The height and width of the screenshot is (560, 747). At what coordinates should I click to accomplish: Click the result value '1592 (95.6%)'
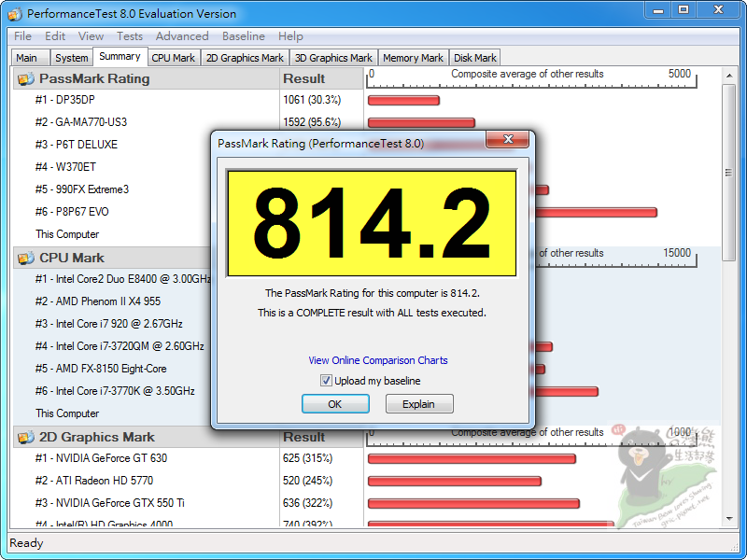(x=312, y=122)
